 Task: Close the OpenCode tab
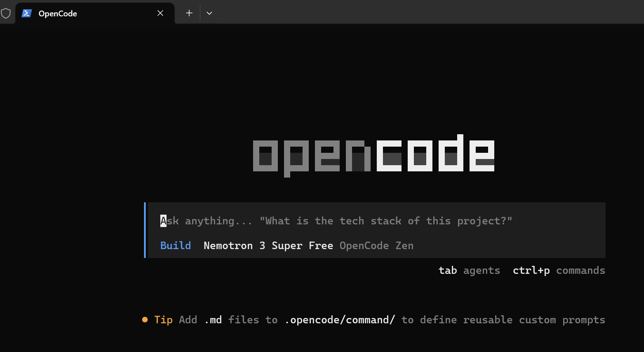click(160, 13)
